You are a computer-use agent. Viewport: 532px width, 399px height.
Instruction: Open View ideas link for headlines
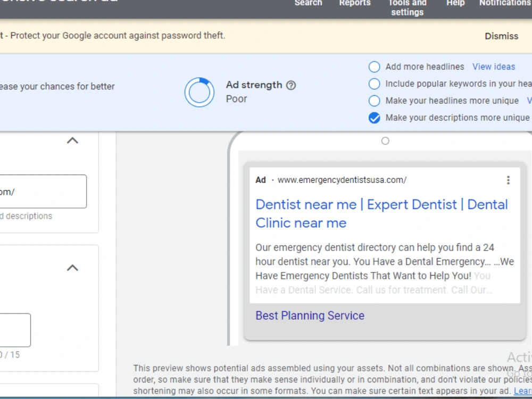[494, 67]
